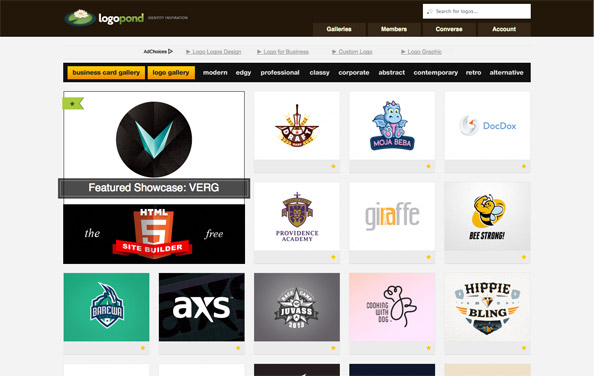Open the Moja Beba dragon thumbnail
This screenshot has width=600, height=376.
click(x=392, y=125)
